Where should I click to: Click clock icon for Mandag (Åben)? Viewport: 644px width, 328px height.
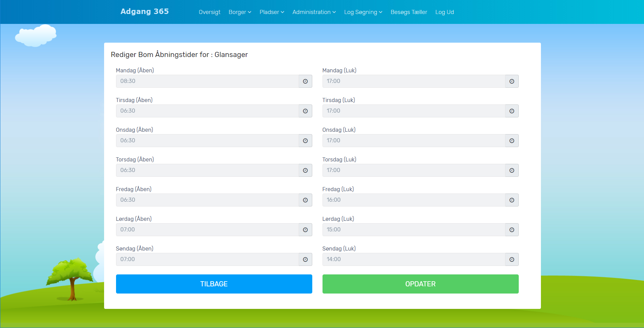[x=305, y=81]
